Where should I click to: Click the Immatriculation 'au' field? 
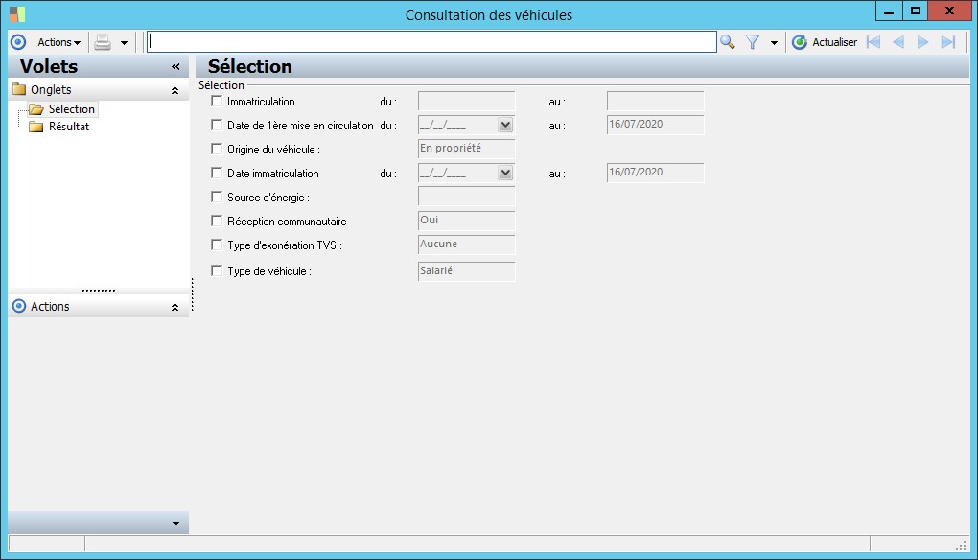click(656, 101)
